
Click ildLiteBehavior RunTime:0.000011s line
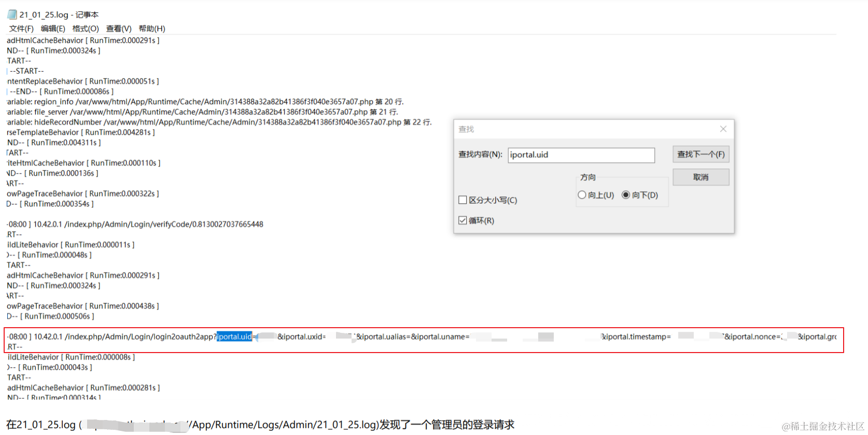[71, 245]
